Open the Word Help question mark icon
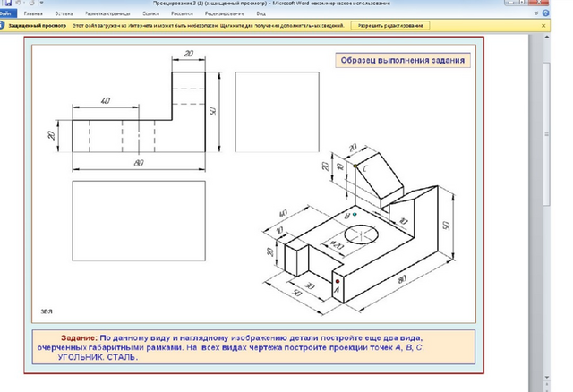This screenshot has height=392, width=573. point(545,13)
